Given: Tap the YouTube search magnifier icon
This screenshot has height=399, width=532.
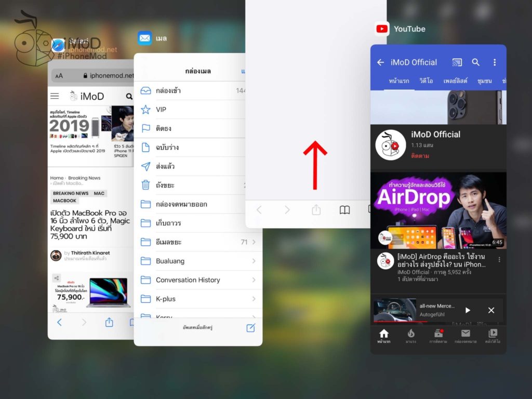Looking at the screenshot, I should pyautogui.click(x=475, y=62).
